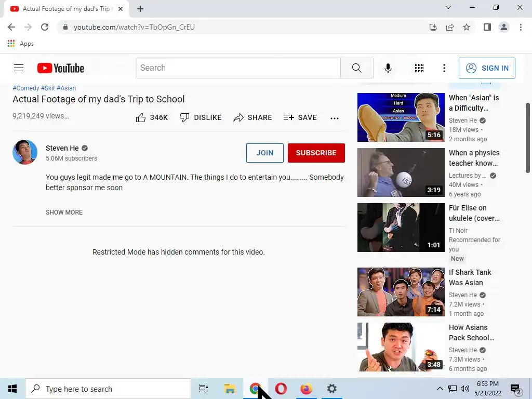Open volume control in tray

coord(465,389)
